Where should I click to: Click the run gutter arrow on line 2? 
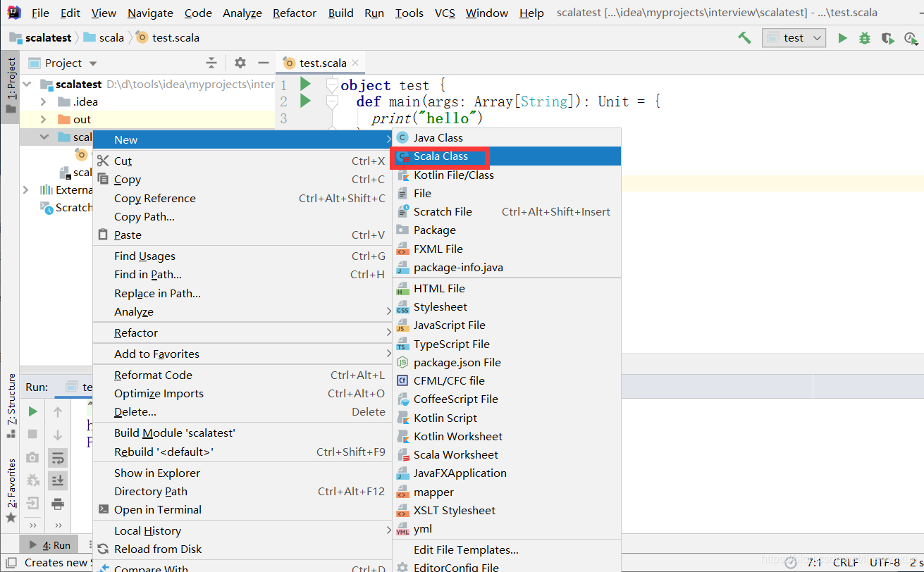click(305, 101)
